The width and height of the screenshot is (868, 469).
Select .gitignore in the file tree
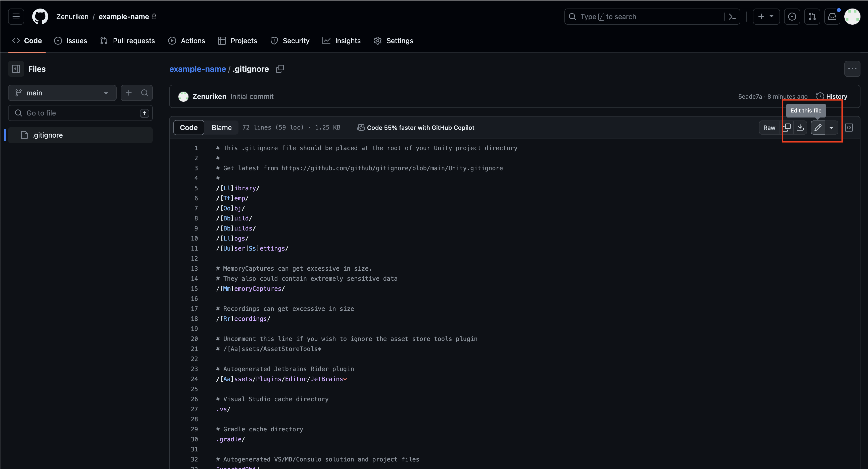click(80, 135)
